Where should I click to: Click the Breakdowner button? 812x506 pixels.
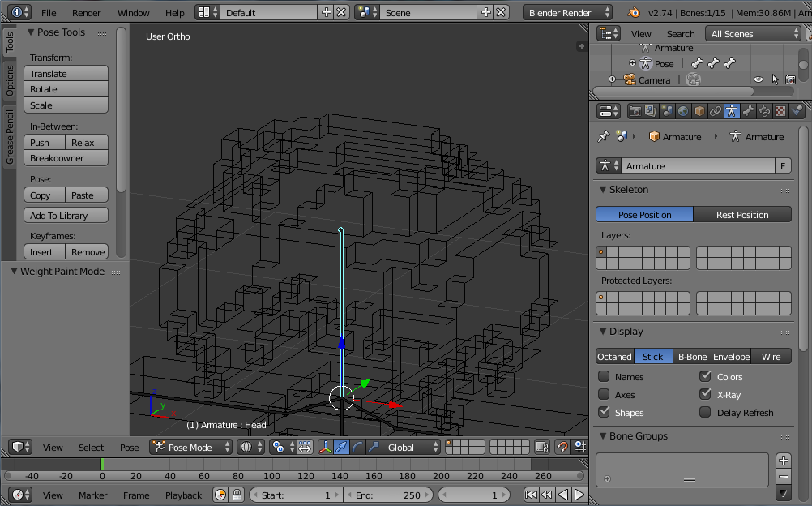tap(66, 158)
